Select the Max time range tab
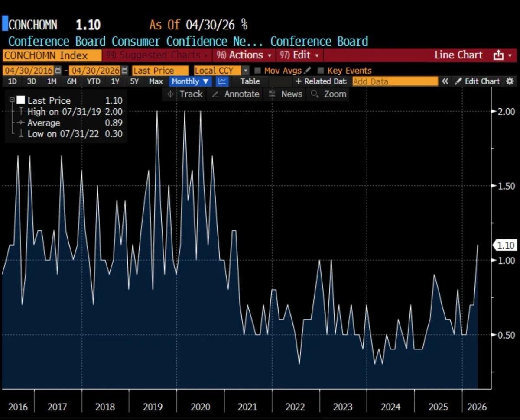This screenshot has height=420, width=520. 155,81
